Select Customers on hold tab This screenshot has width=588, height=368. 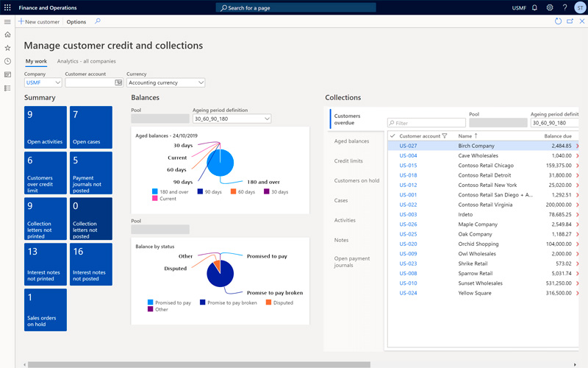356,180
